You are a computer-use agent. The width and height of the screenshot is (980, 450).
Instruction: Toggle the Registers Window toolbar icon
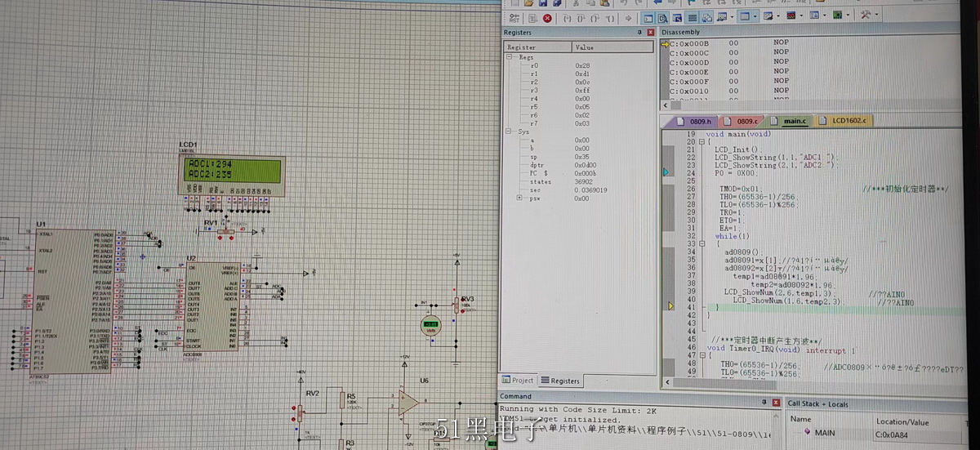[692, 17]
